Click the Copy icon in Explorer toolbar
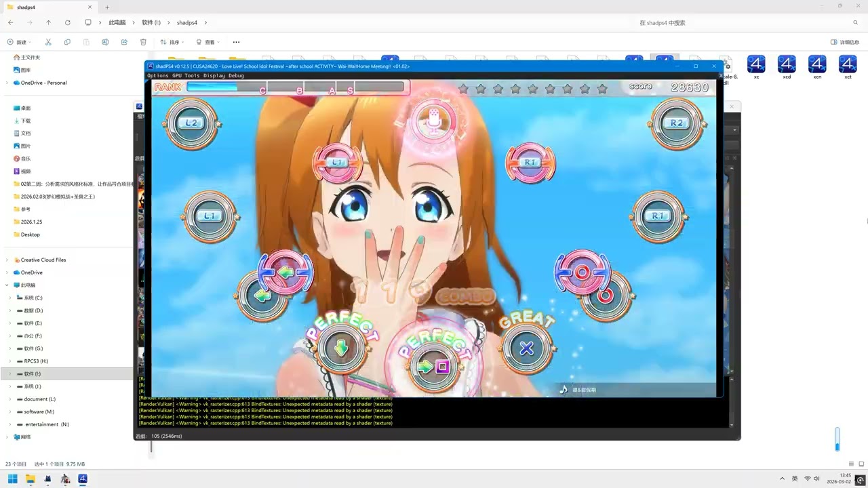Screen dimensions: 868x488 [x=67, y=42]
